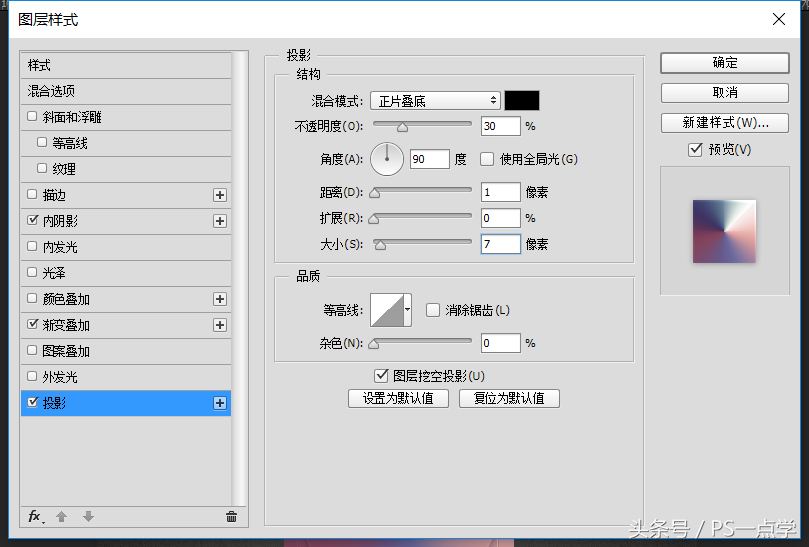Image resolution: width=809 pixels, height=547 pixels.
Task: Click the styles list vertical scrollbar
Action: [x=239, y=279]
